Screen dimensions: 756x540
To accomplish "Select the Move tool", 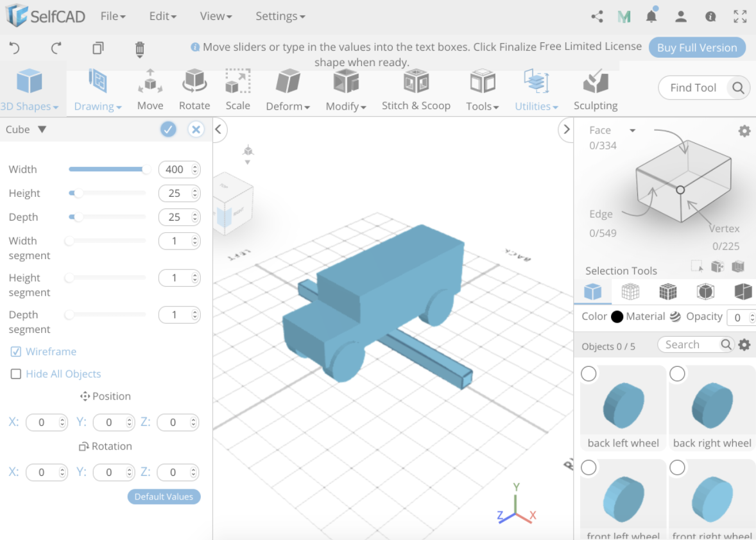I will coord(150,90).
